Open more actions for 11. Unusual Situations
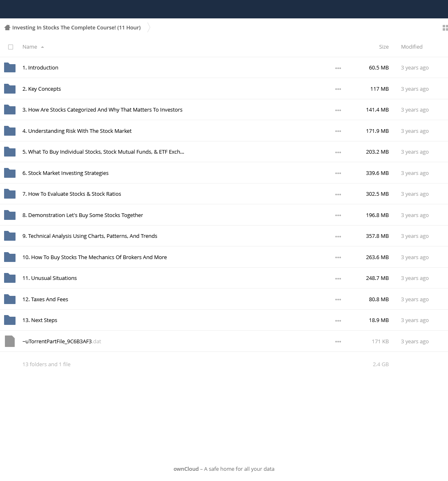This screenshot has width=448, height=481. (338, 278)
